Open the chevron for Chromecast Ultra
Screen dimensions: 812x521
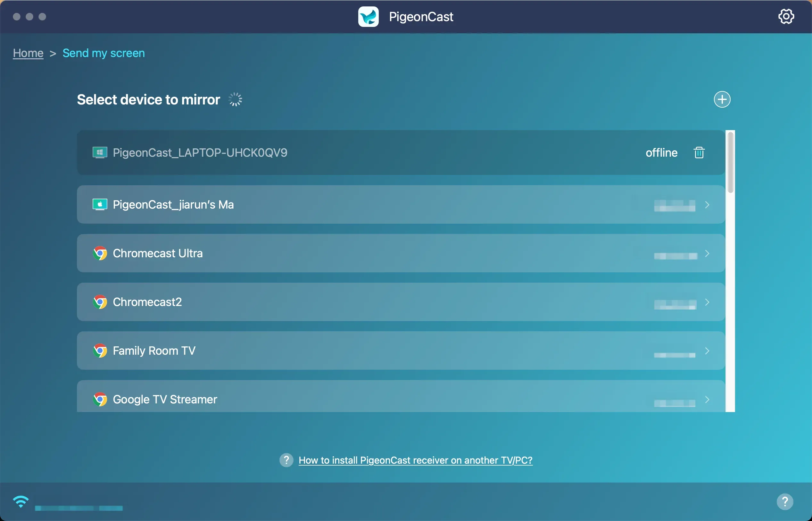pos(707,253)
